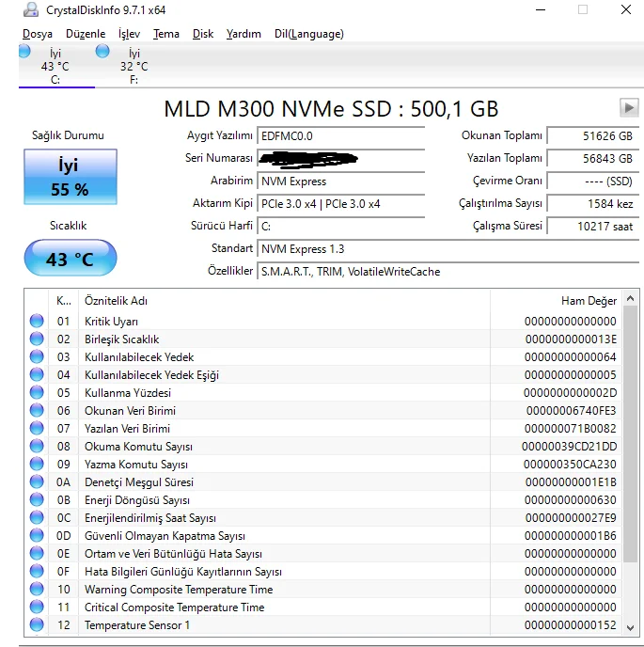Click the scroll down arrow of attribute list

631,628
